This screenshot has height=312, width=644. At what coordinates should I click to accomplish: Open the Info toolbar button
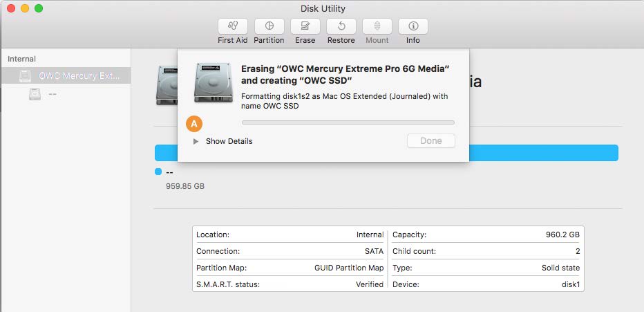coord(413,26)
